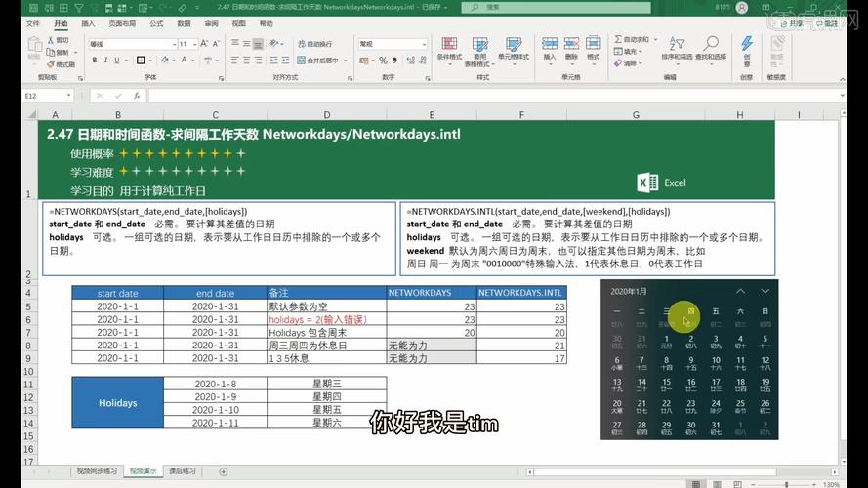The height and width of the screenshot is (488, 868).
Task: Click the Cut (剪切) scissors icon
Action: tap(51, 40)
